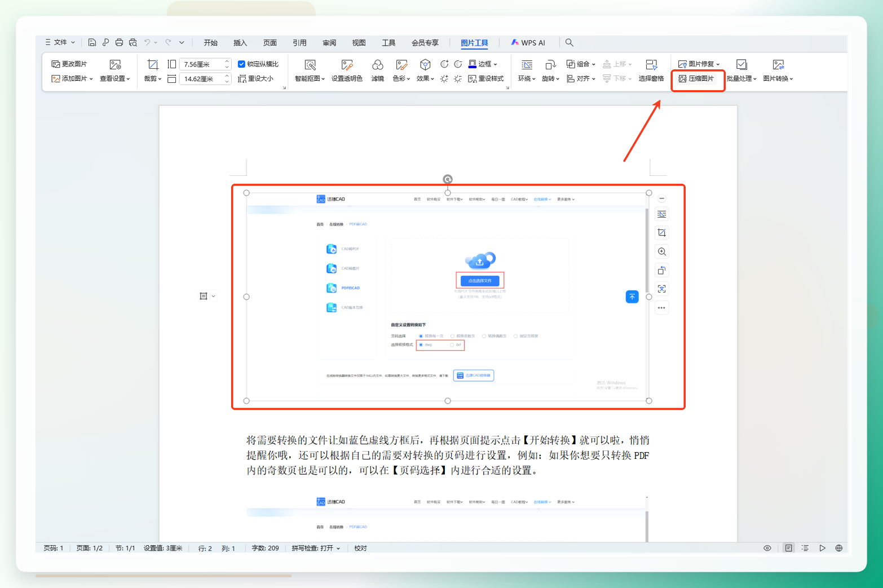Screen dimensions: 883x588
Task: Click the Print icon in quick access bar
Action: (119, 42)
